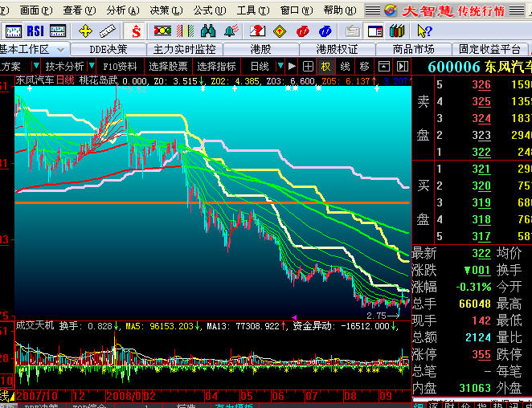
Task: Open the 决策(L) menu
Action: [x=166, y=11]
